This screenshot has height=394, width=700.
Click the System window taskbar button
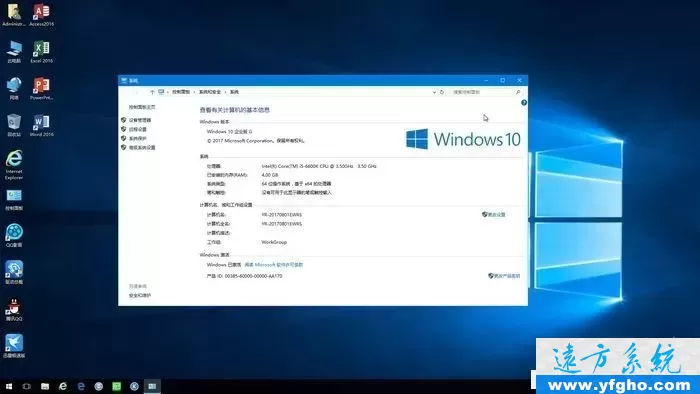tap(152, 386)
